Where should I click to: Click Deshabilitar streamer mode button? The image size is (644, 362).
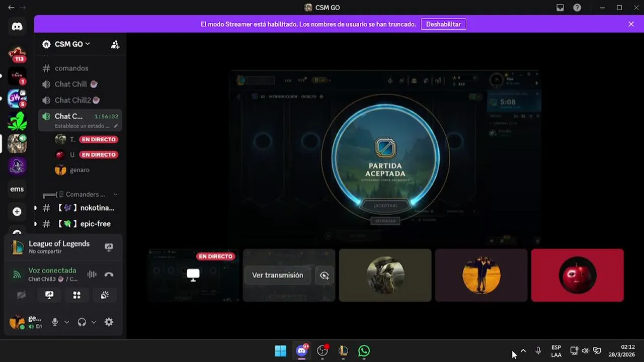[443, 24]
